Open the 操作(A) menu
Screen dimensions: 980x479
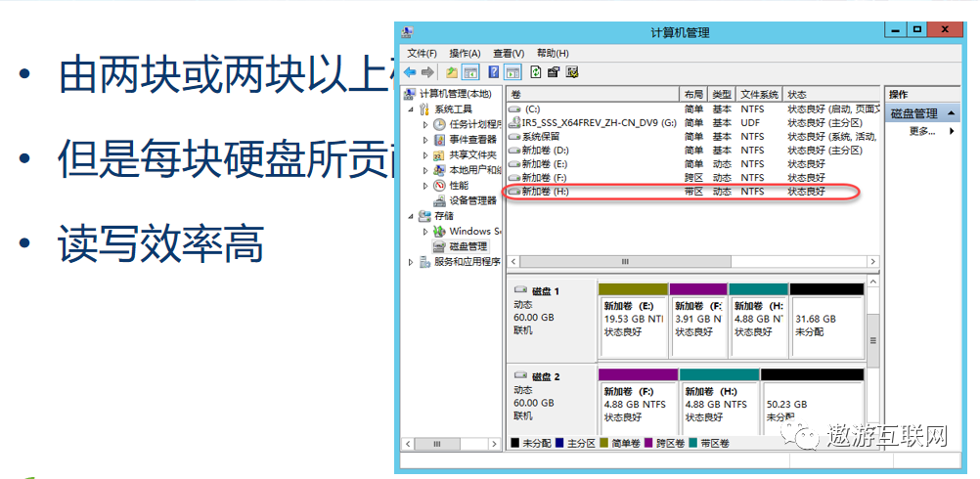(465, 53)
